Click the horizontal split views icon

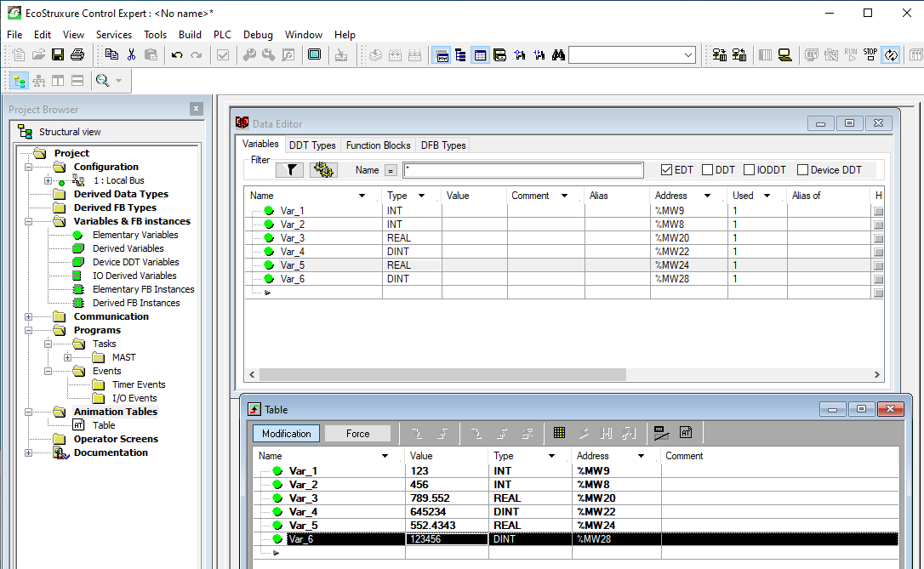[77, 81]
